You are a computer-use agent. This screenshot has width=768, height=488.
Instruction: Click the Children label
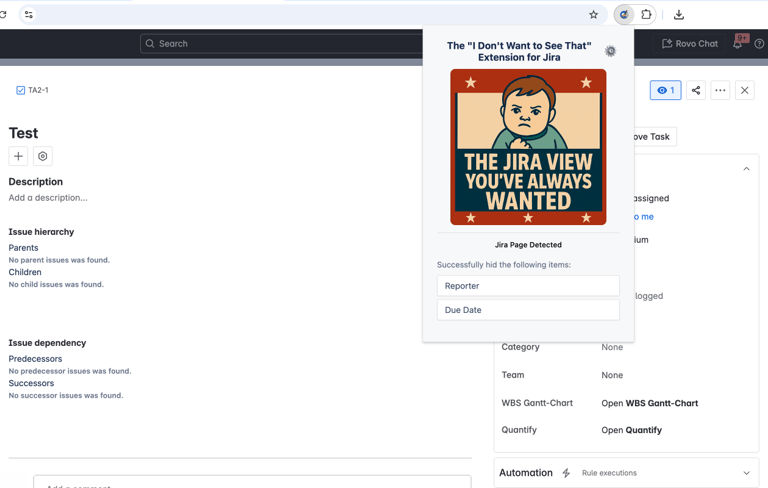[25, 272]
